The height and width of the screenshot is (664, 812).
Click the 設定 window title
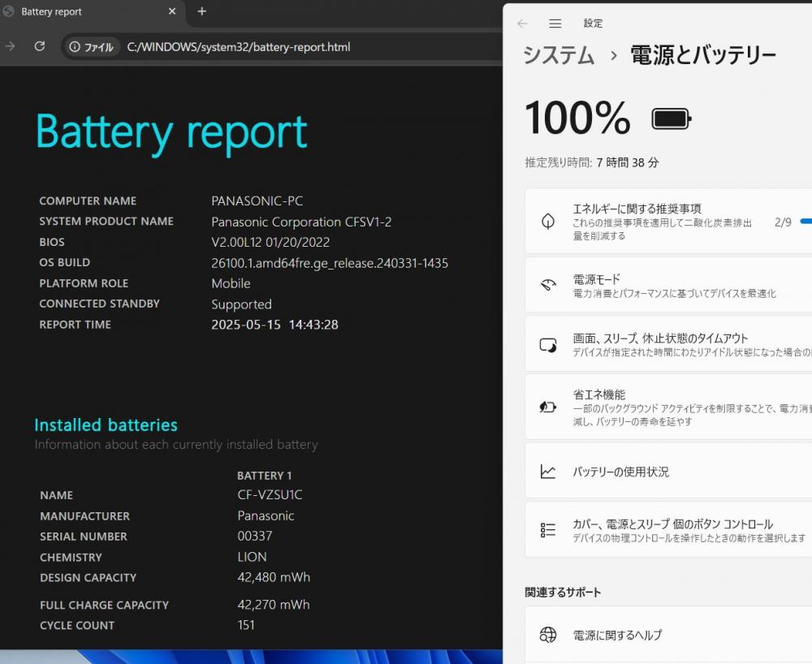pos(593,24)
